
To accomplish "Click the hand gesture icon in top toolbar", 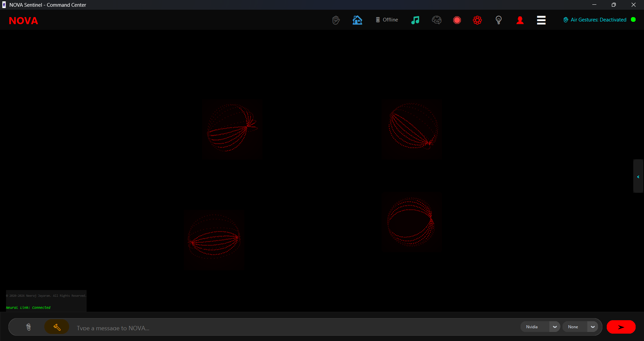I will point(336,20).
